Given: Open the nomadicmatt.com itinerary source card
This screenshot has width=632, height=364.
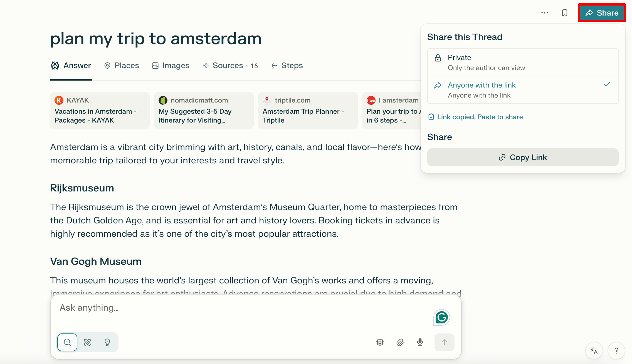Looking at the screenshot, I should 204,110.
